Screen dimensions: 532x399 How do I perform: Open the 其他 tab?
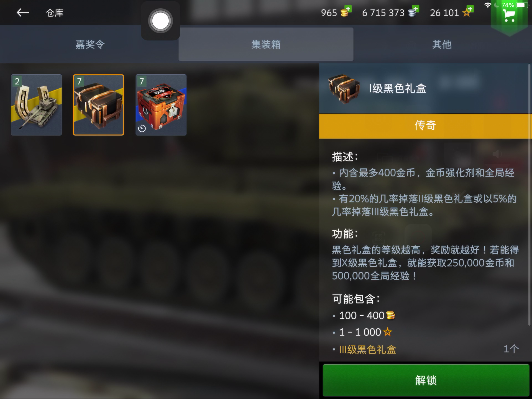point(442,44)
